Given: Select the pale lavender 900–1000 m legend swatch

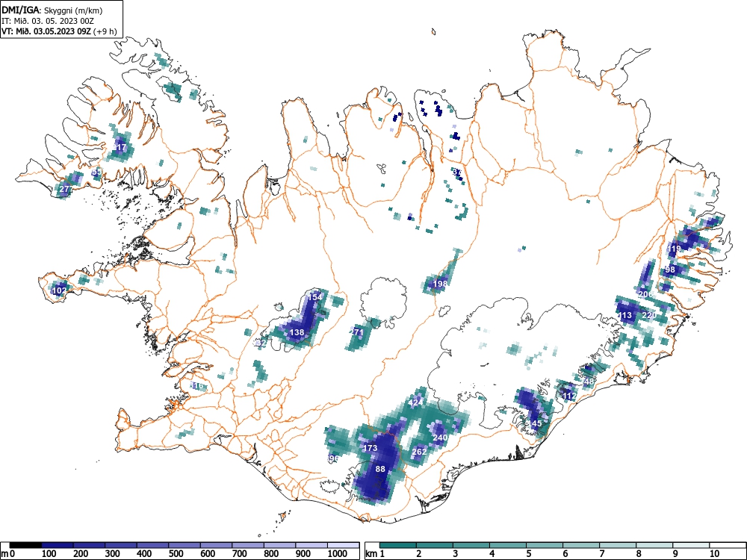Looking at the screenshot, I should (311, 545).
